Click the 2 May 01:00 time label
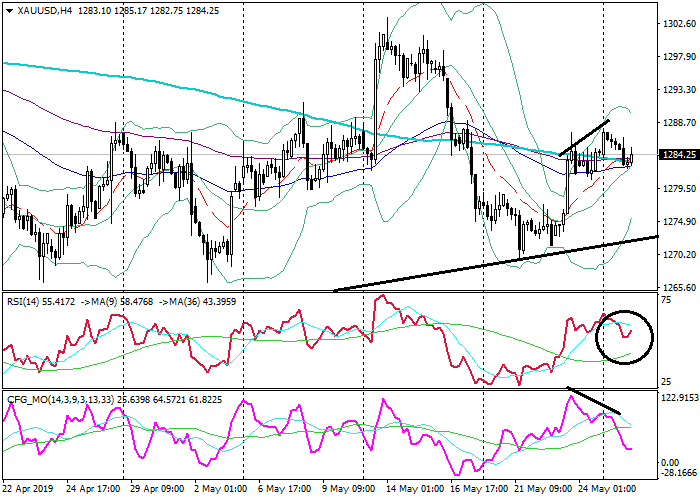This screenshot has width=700, height=500. point(220,490)
